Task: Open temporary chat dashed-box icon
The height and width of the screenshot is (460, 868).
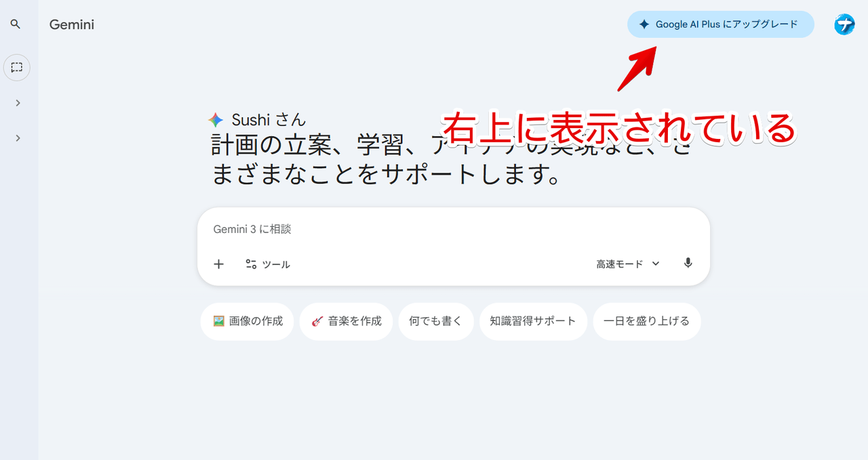Action: 17,67
